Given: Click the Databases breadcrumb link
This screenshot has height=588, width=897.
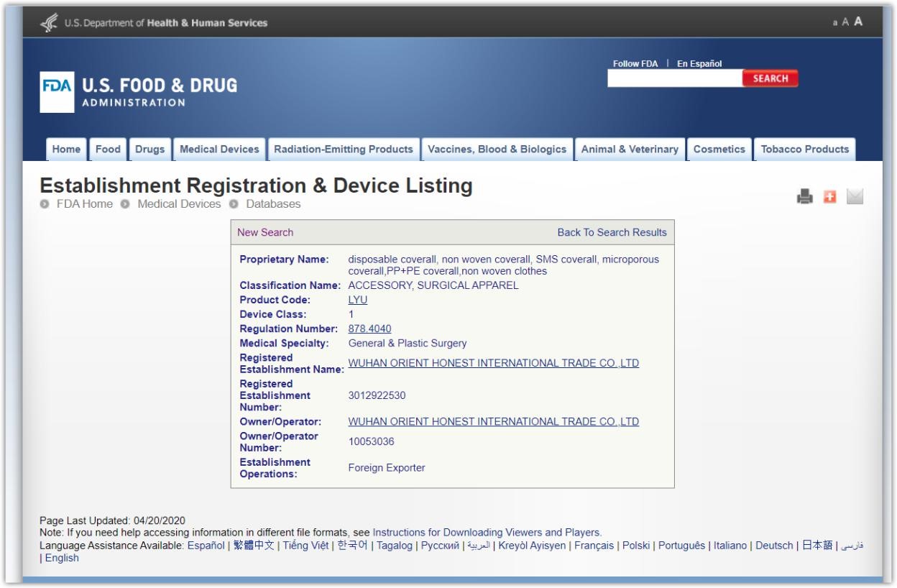Looking at the screenshot, I should click(x=273, y=204).
